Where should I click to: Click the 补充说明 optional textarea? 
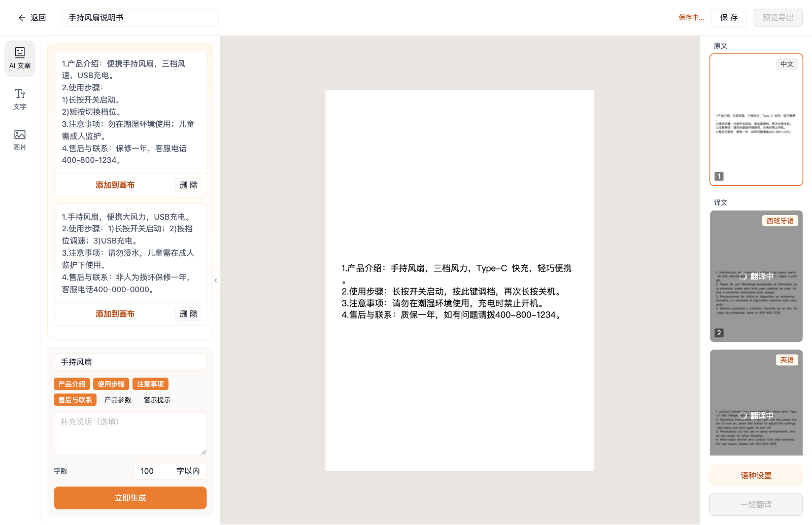[130, 434]
